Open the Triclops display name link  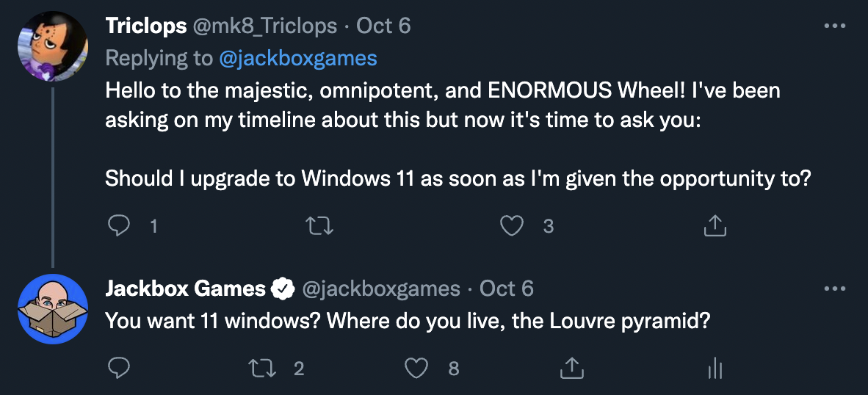(147, 26)
